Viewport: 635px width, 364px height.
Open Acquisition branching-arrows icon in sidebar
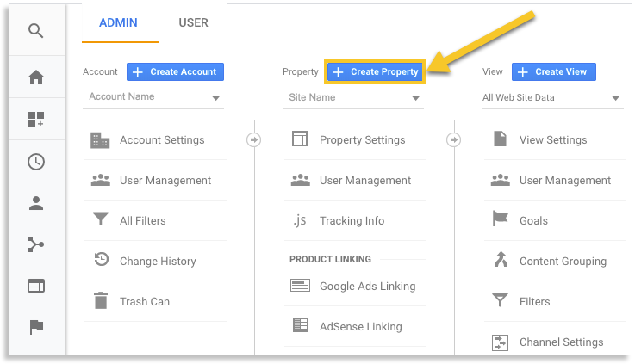pos(35,245)
